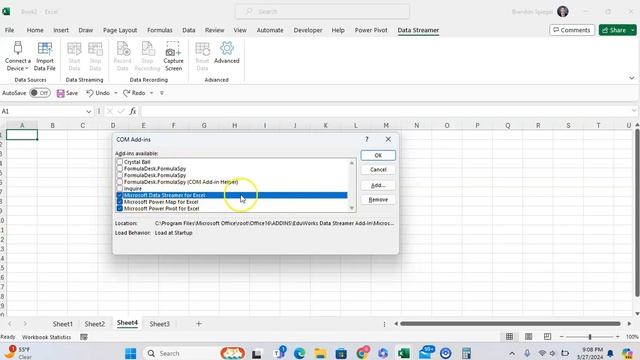
Task: Click the zoom slider handle
Action: click(x=590, y=337)
